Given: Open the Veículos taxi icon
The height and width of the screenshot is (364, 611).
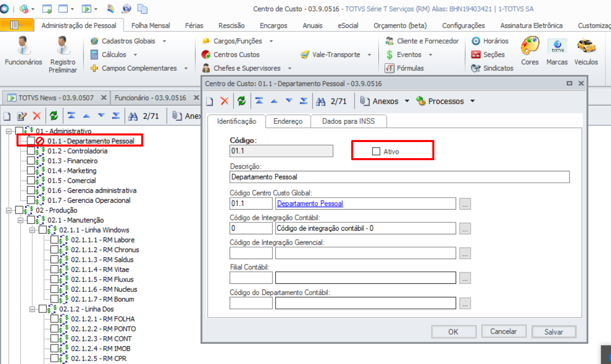Looking at the screenshot, I should click(586, 51).
